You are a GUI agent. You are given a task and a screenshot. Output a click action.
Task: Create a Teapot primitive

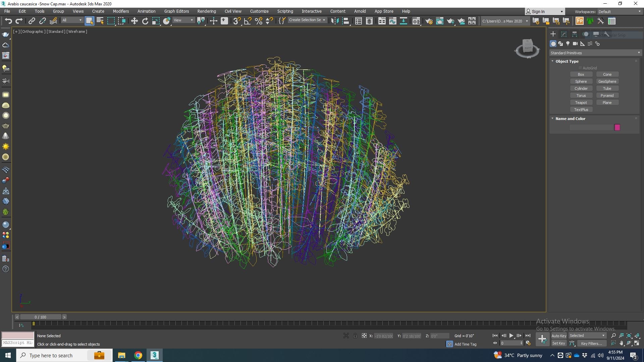pyautogui.click(x=581, y=103)
